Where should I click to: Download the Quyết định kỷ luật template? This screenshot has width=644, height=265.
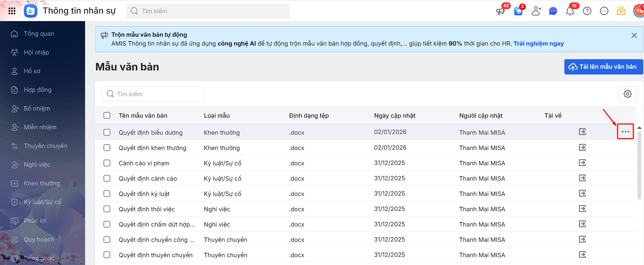click(x=582, y=193)
